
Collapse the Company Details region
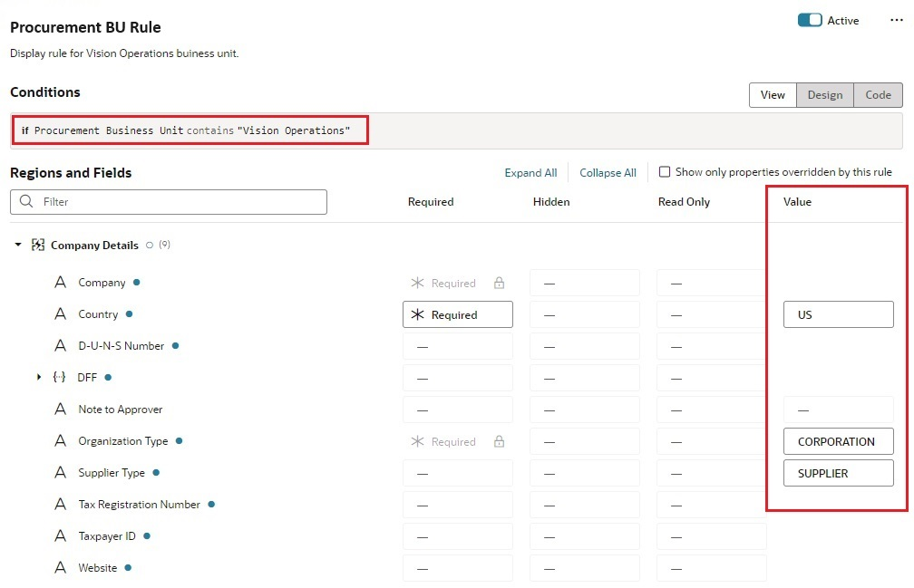pos(18,245)
